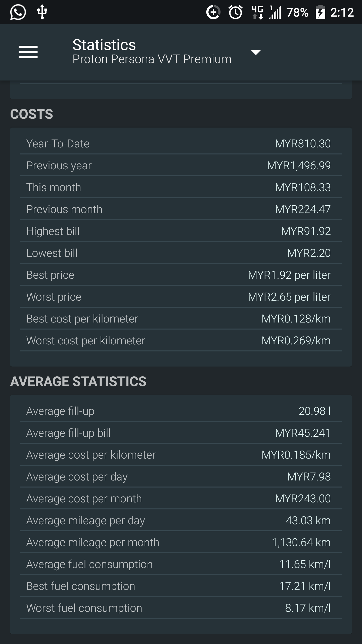This screenshot has width=362, height=644.
Task: Open the hamburger navigation menu
Action: tap(28, 52)
